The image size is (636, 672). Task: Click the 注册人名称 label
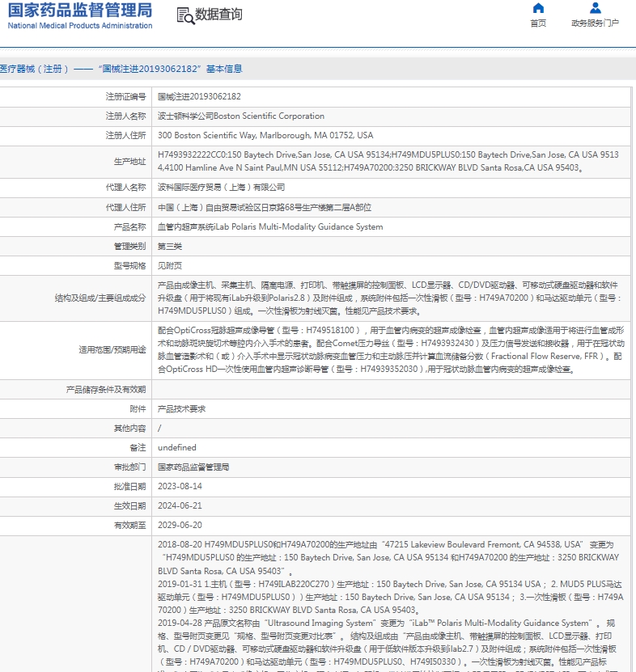point(125,116)
